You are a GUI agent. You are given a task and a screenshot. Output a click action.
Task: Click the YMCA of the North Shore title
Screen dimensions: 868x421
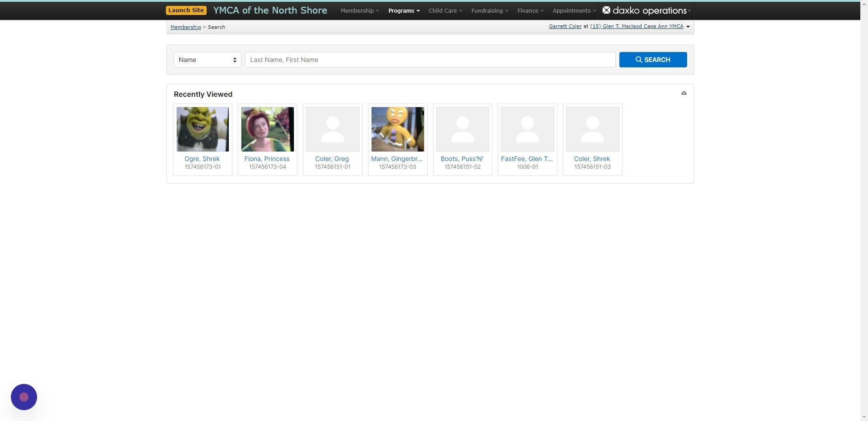pos(270,10)
